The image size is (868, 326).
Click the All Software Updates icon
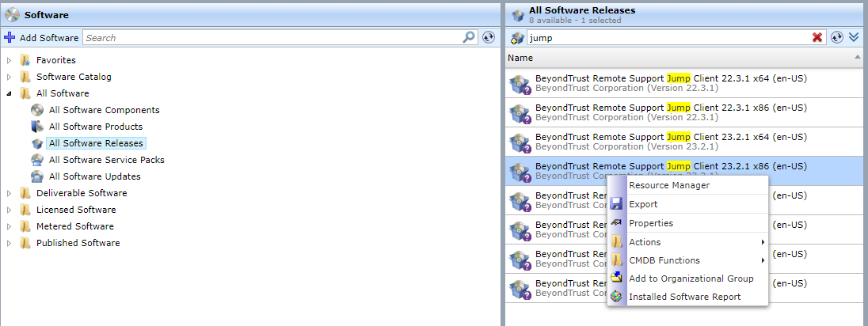coord(37,176)
